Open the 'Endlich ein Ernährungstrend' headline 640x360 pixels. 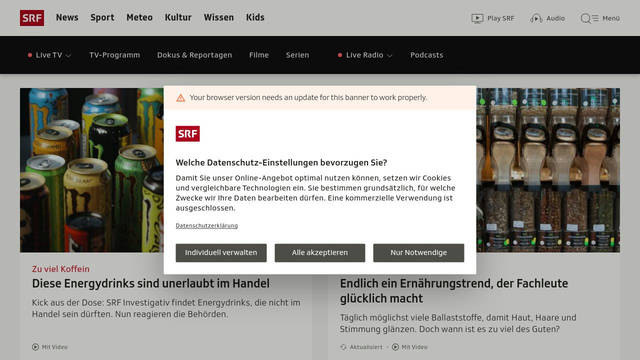coord(454,291)
